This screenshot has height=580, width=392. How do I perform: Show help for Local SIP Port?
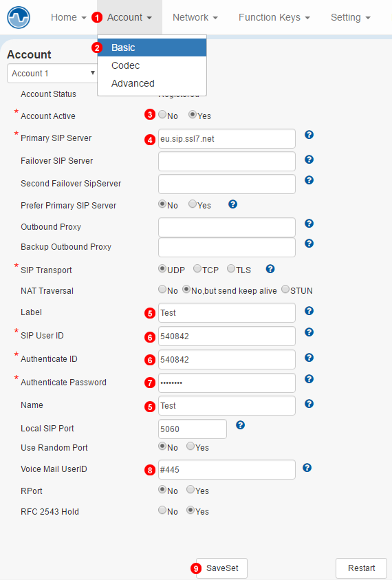coord(241,425)
